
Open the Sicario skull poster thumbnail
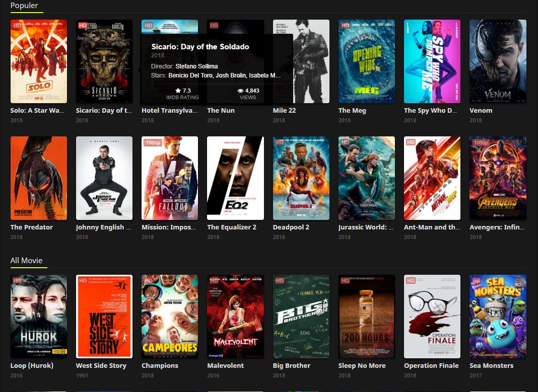(x=104, y=61)
